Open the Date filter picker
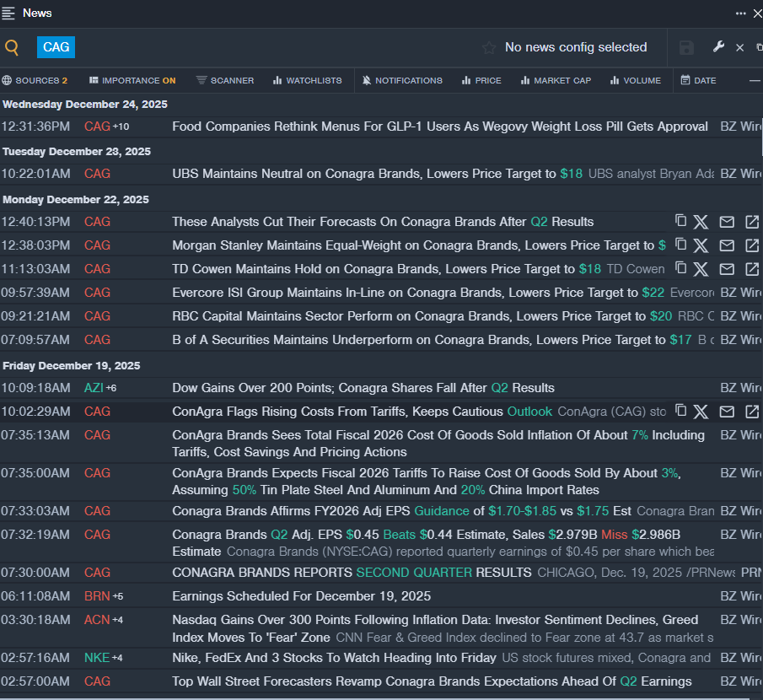This screenshot has height=700, width=763. tap(698, 80)
